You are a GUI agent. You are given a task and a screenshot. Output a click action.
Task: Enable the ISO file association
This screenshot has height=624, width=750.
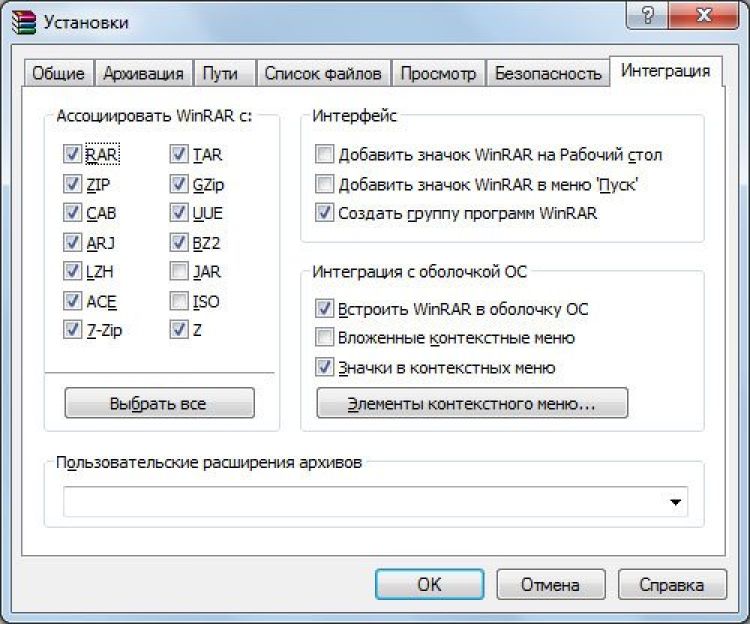(x=178, y=301)
